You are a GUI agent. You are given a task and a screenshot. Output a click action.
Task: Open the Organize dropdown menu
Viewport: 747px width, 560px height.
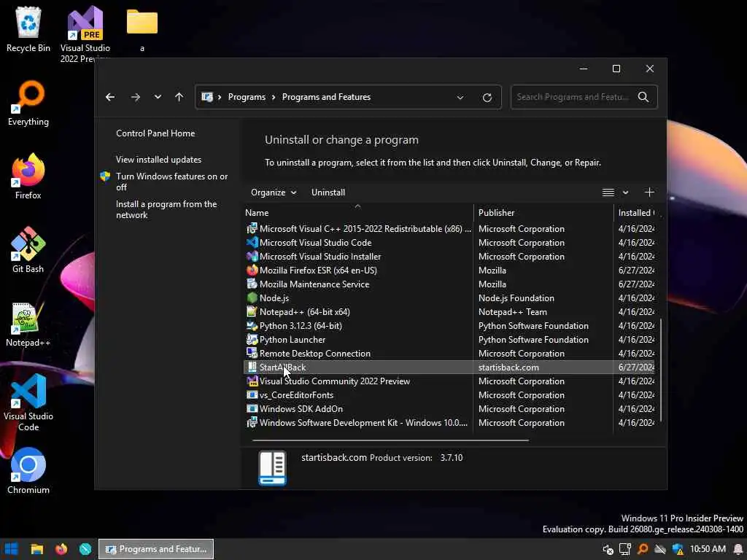(274, 192)
